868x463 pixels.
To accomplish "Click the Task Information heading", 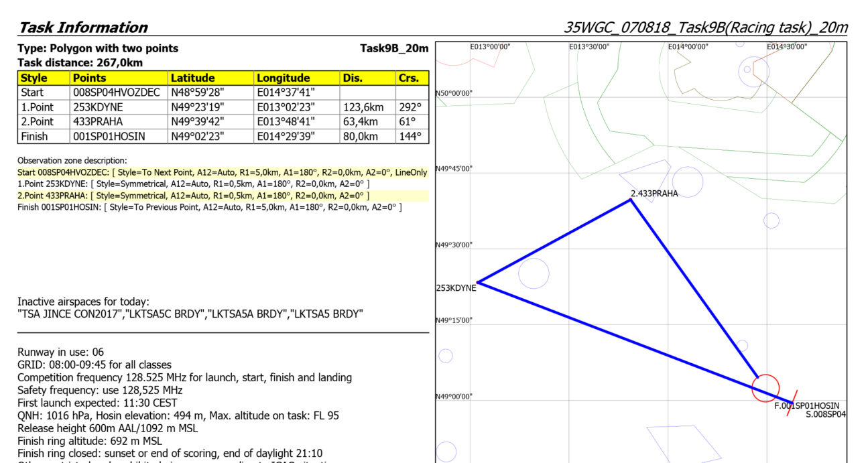I will (83, 27).
